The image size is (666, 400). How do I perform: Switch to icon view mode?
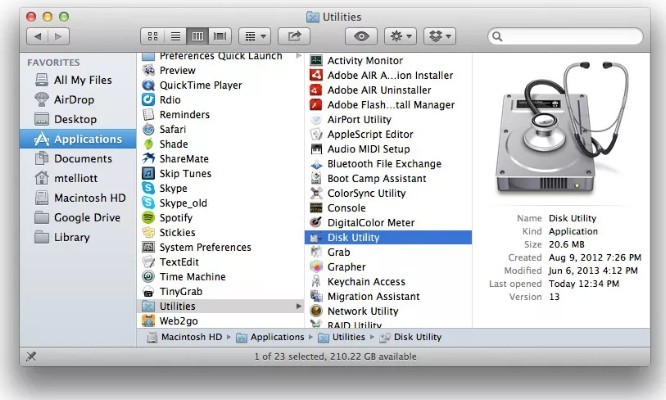pos(152,37)
